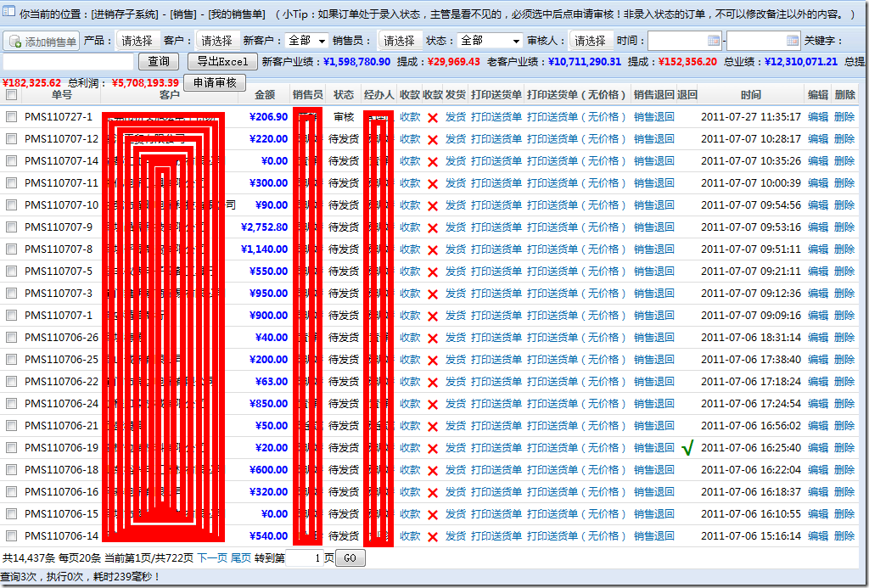Click the red X icon in row PMS110707-11

point(433,183)
